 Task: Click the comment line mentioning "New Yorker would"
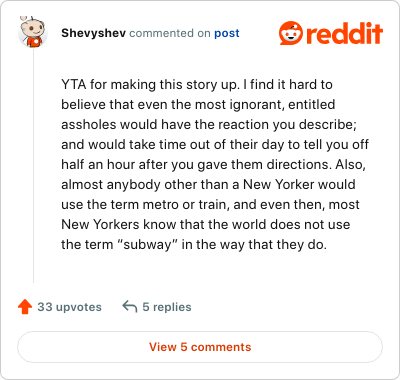tap(208, 184)
